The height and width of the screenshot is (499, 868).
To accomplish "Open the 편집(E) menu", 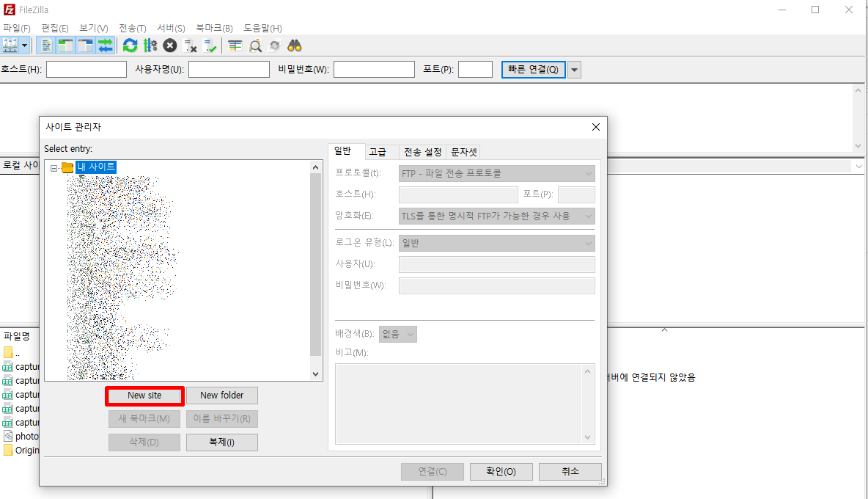I will (55, 28).
